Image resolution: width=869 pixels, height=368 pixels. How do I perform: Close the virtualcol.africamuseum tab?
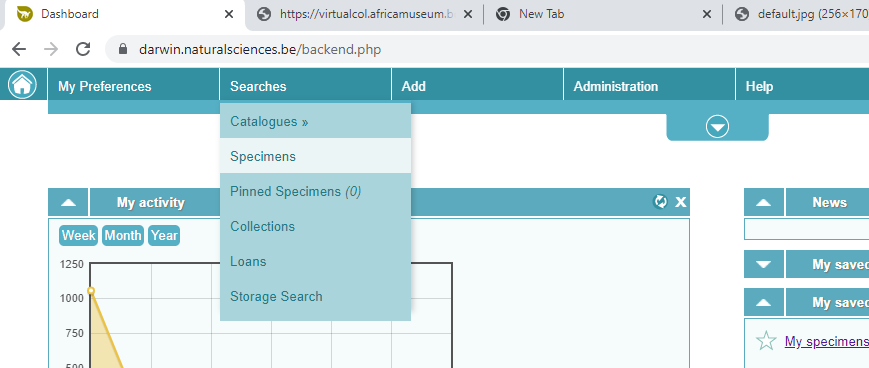(468, 14)
